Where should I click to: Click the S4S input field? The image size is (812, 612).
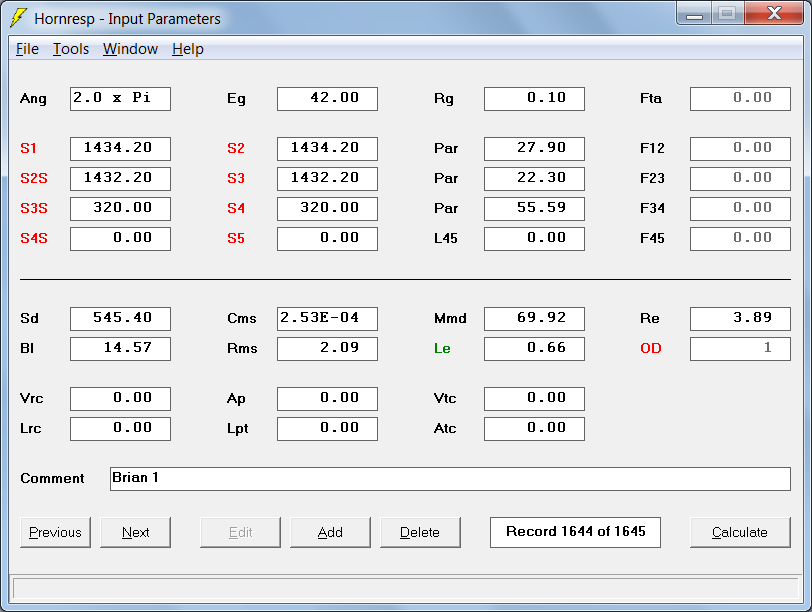(x=120, y=239)
